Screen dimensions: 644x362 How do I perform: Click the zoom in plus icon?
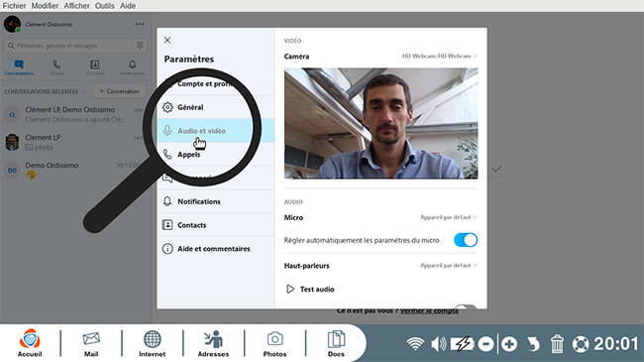click(509, 343)
